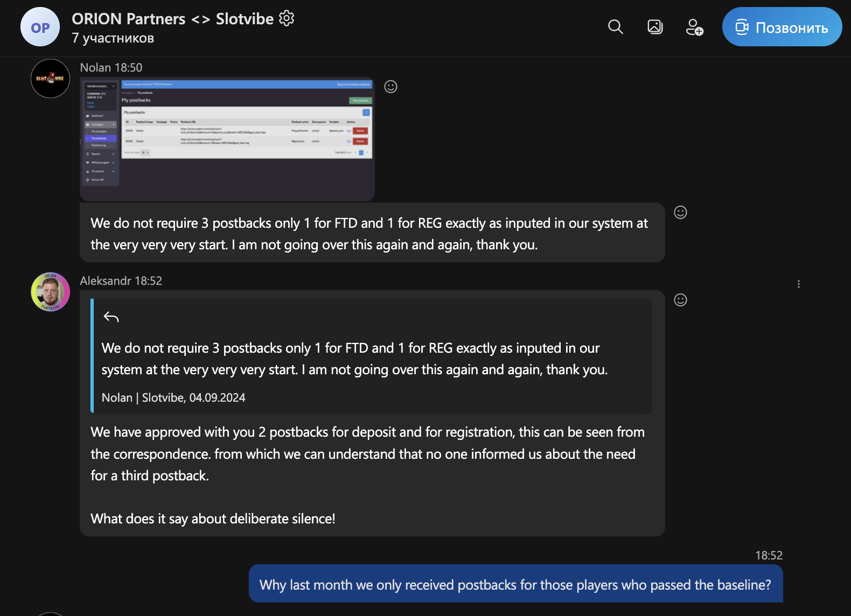
Task: React to Aleksandr's reply message
Action: [680, 300]
